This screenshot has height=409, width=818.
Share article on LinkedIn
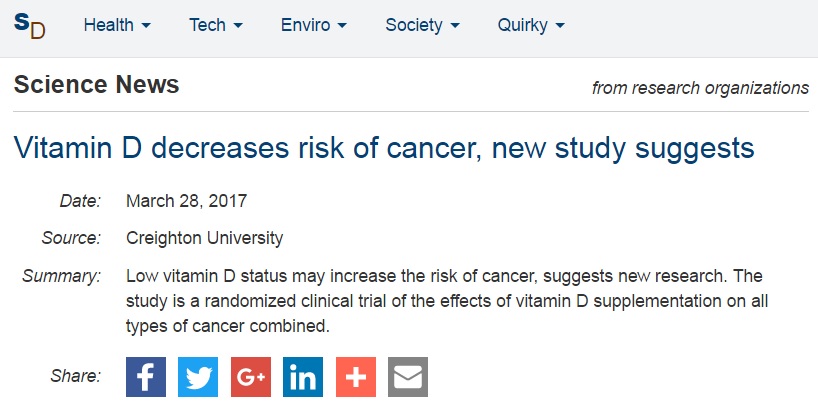[x=302, y=376]
